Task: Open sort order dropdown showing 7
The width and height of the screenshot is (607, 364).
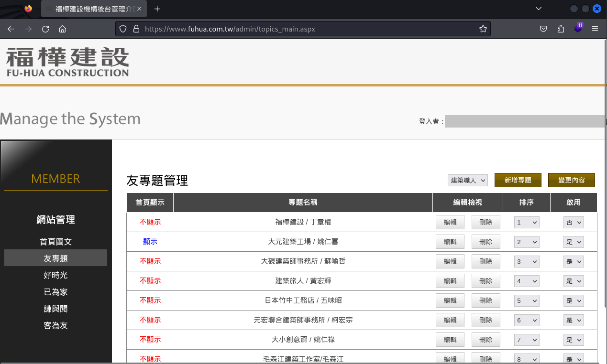Action: click(x=527, y=340)
